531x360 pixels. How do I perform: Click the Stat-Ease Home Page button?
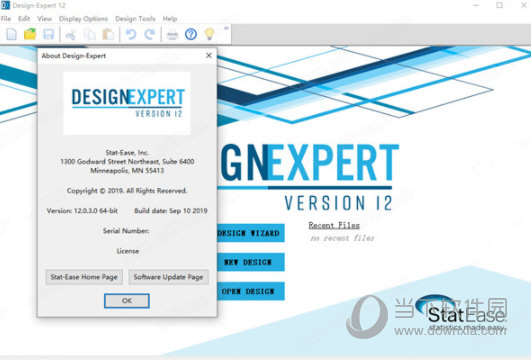(84, 277)
